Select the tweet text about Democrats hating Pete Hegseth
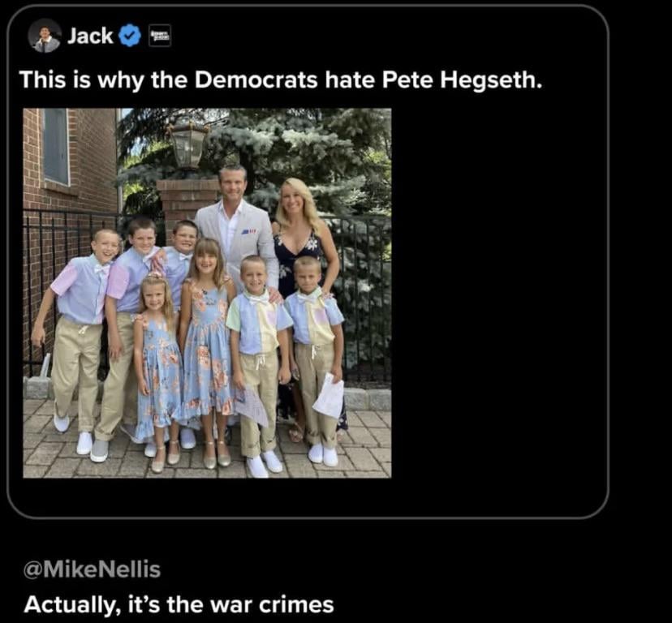This screenshot has height=623, width=672. [x=281, y=79]
